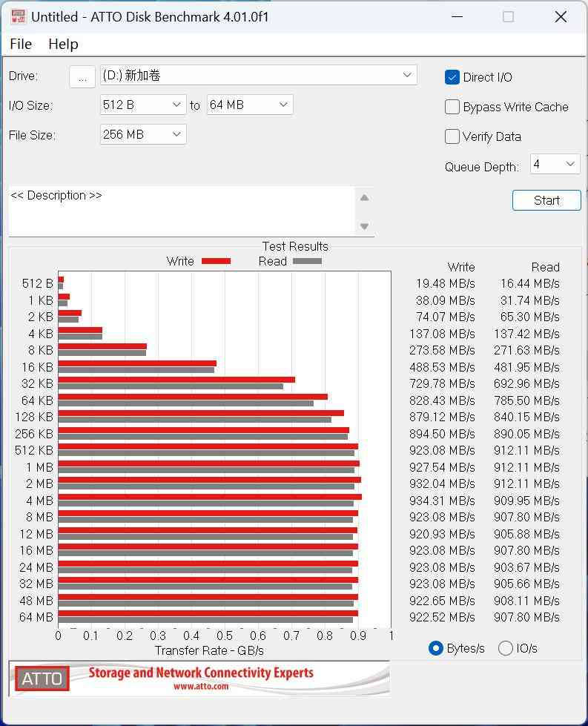Uncheck the Direct I/O checkbox
The image size is (588, 726).
[x=452, y=77]
